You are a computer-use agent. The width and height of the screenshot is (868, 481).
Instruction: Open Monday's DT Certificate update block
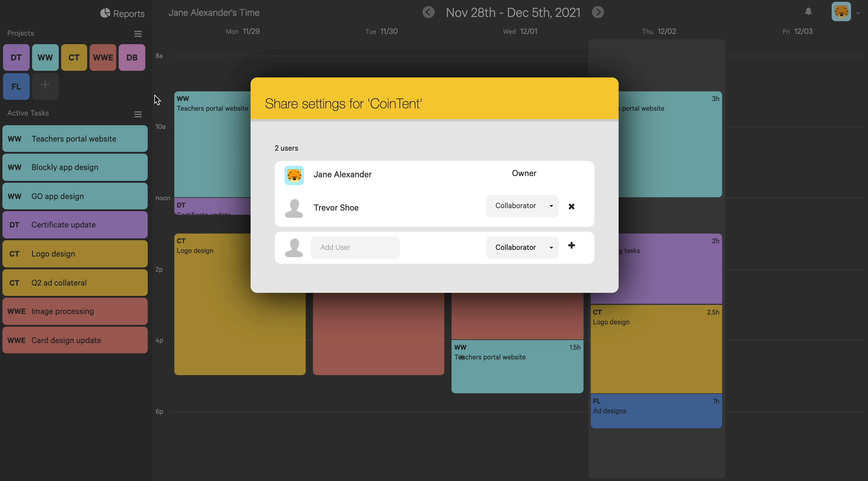(212, 206)
